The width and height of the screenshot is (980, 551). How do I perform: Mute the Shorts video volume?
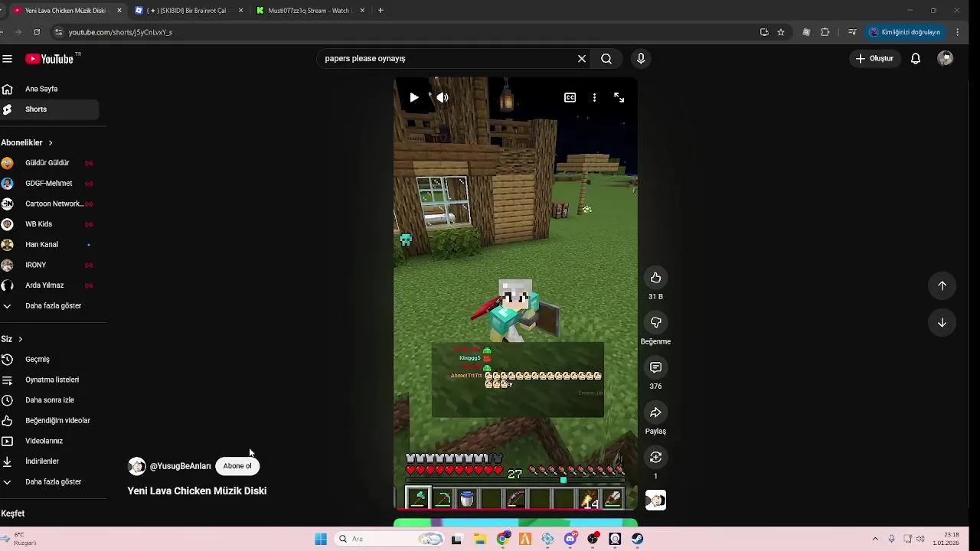pos(443,98)
